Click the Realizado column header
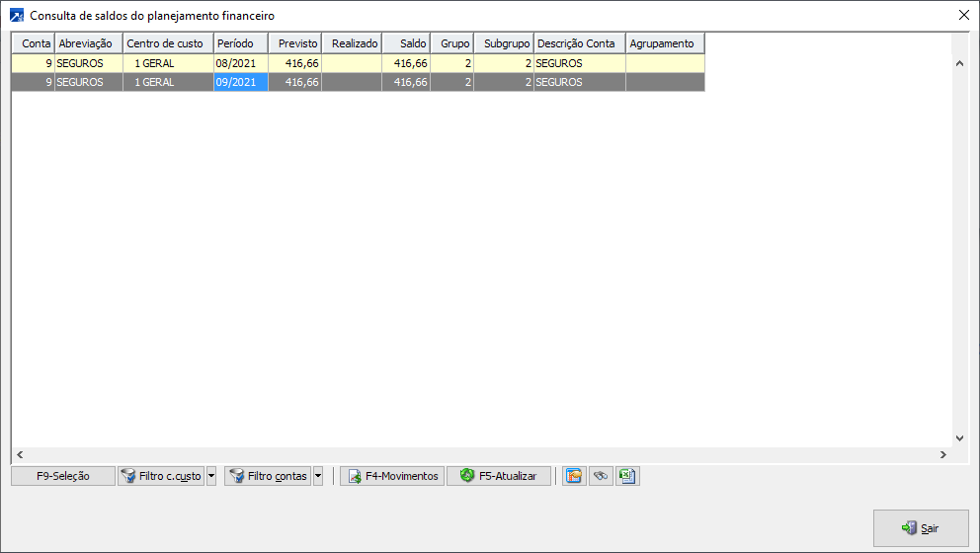 click(352, 43)
